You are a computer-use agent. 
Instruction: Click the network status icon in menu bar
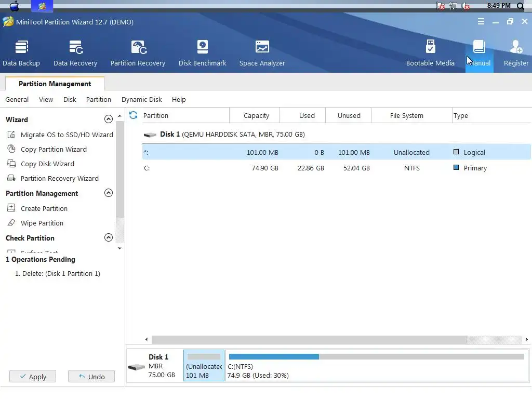453,6
